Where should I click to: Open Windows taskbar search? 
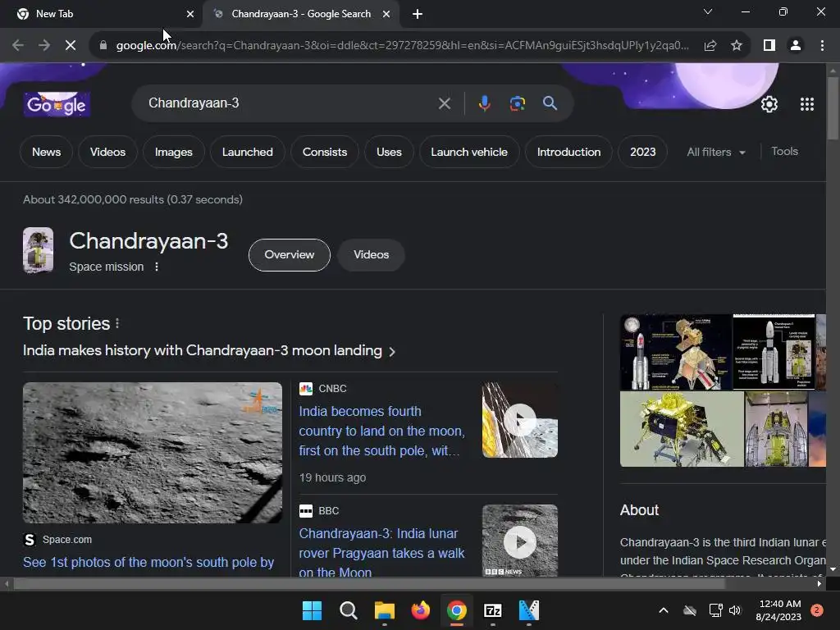(348, 610)
